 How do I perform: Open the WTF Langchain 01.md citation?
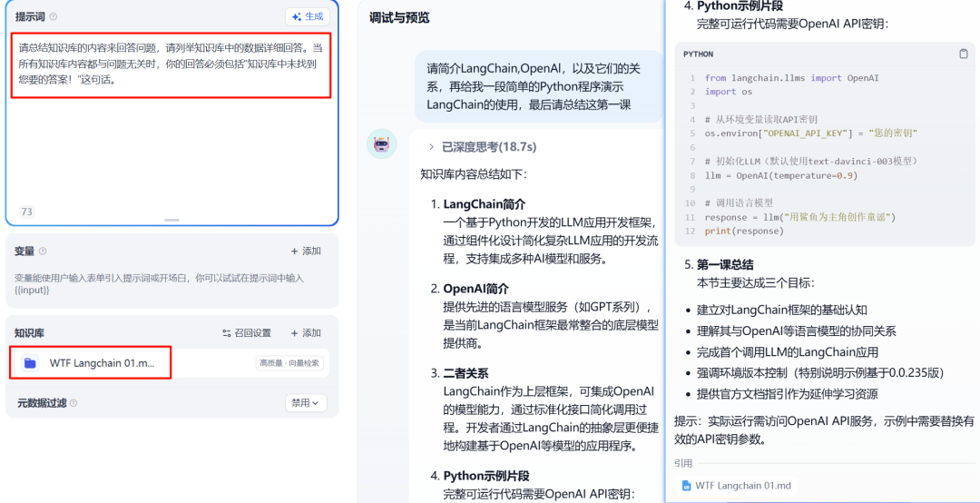736,485
